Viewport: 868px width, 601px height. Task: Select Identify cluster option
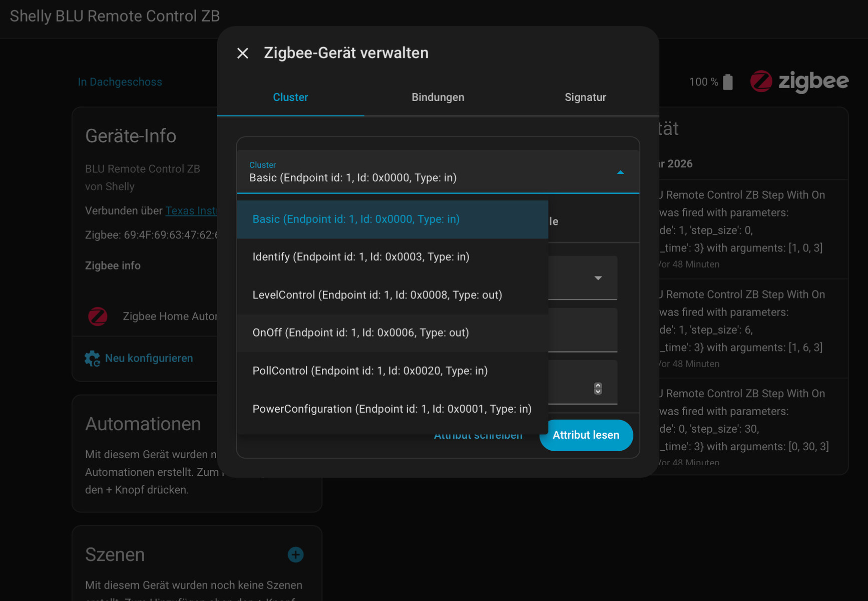360,257
